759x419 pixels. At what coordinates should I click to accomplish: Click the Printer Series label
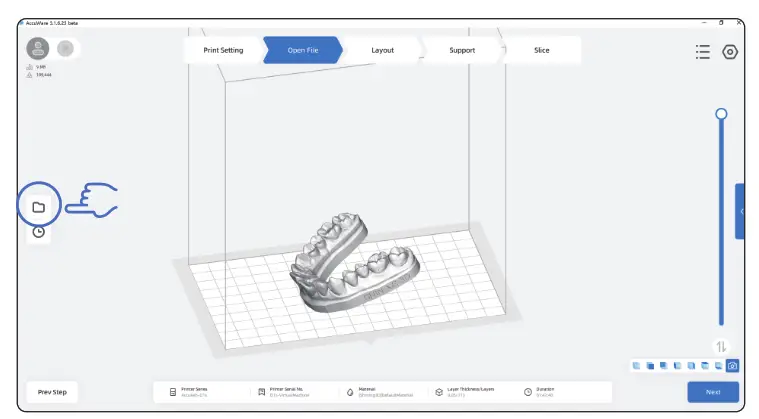tap(194, 389)
